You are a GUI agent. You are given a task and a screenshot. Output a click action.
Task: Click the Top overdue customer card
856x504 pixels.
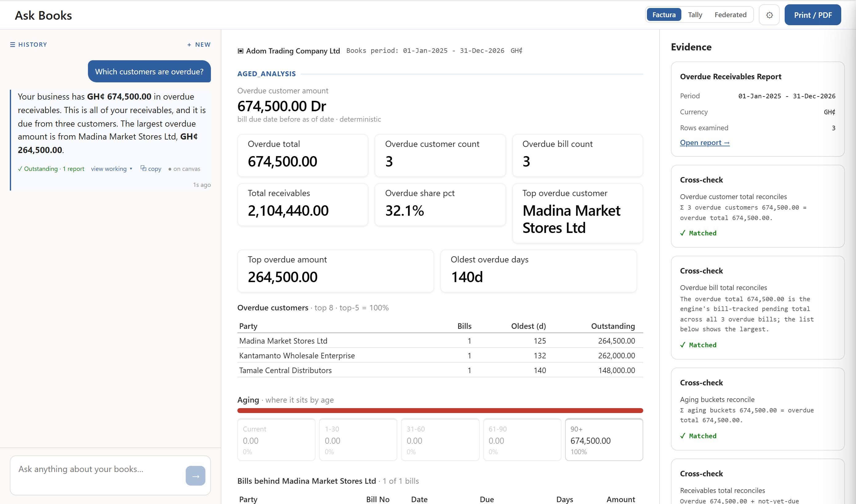point(577,213)
